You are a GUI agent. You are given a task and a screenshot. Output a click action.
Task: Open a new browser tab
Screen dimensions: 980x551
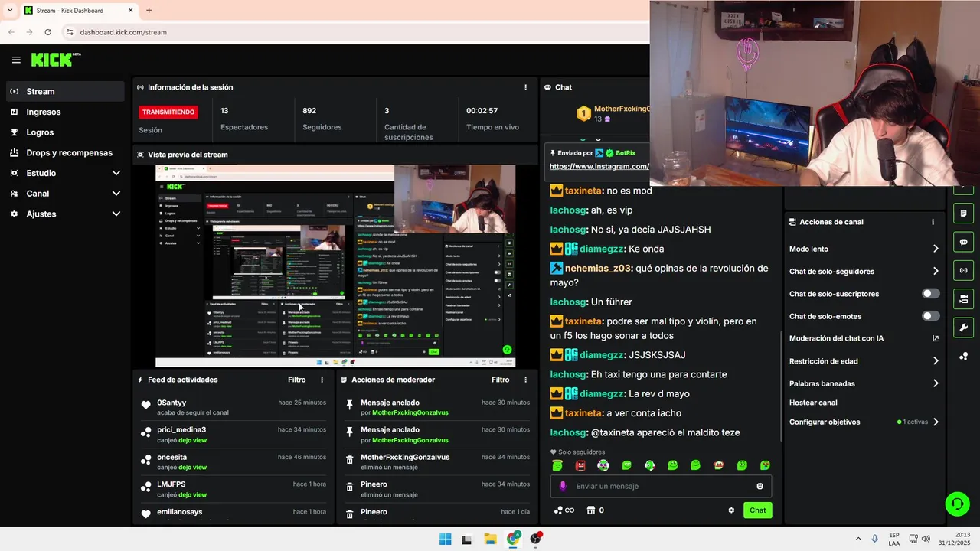click(x=149, y=11)
